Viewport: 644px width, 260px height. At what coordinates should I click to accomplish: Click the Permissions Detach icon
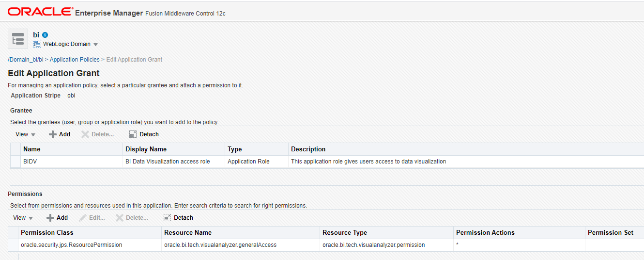[167, 218]
